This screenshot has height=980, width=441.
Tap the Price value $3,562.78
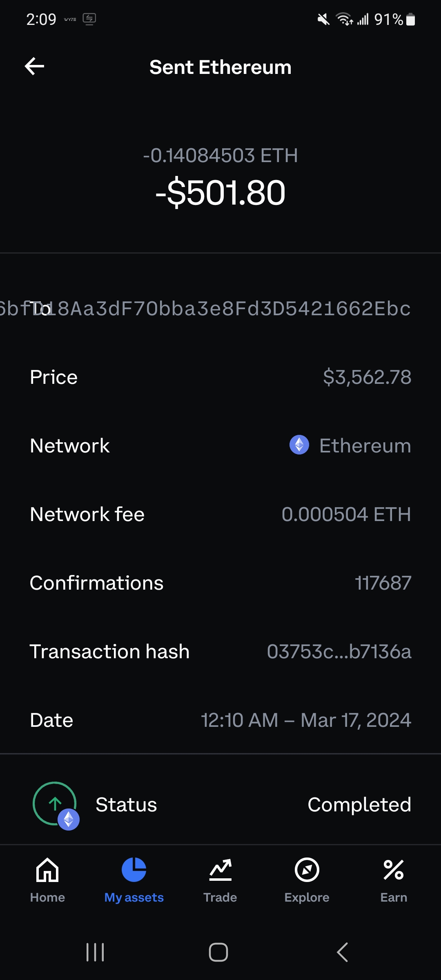pyautogui.click(x=367, y=377)
